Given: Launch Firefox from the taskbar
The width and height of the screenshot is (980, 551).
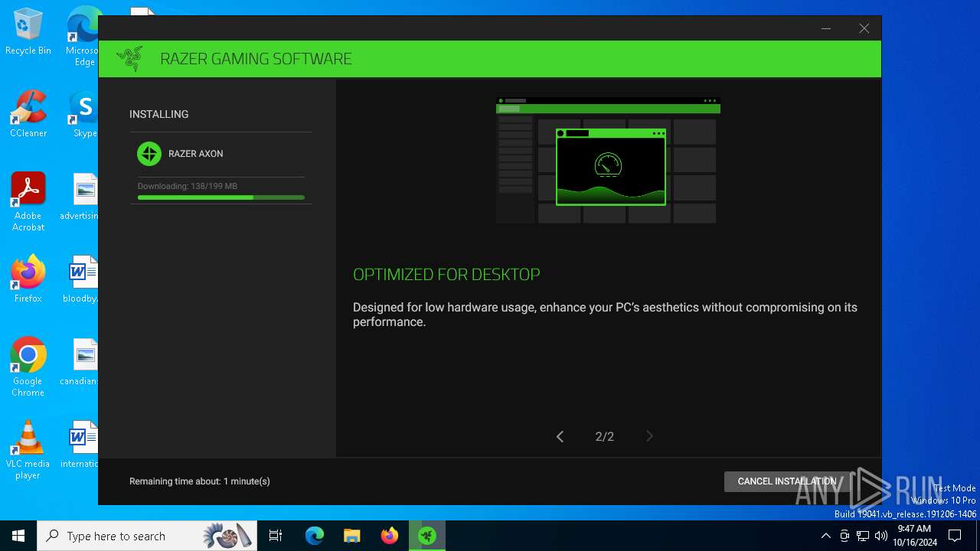Looking at the screenshot, I should [389, 536].
